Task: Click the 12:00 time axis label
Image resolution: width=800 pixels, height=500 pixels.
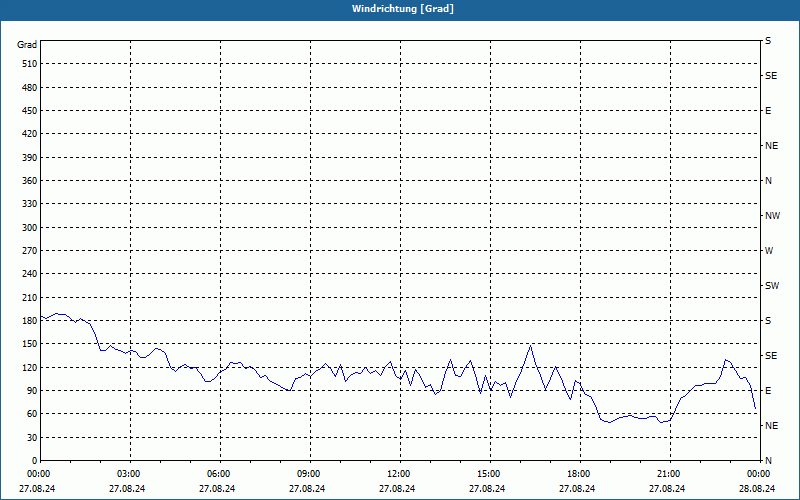Action: click(398, 474)
